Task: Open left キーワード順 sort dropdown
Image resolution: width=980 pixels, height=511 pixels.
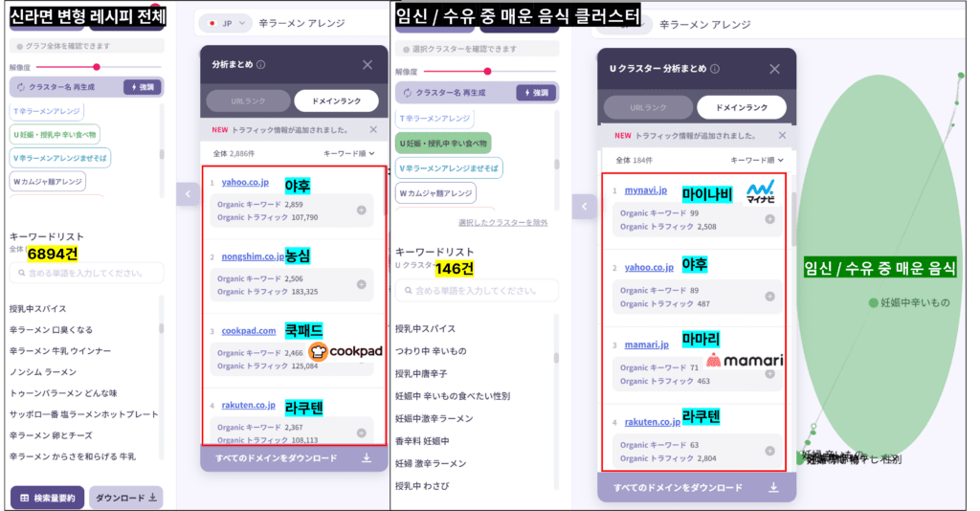Action: coord(348,153)
